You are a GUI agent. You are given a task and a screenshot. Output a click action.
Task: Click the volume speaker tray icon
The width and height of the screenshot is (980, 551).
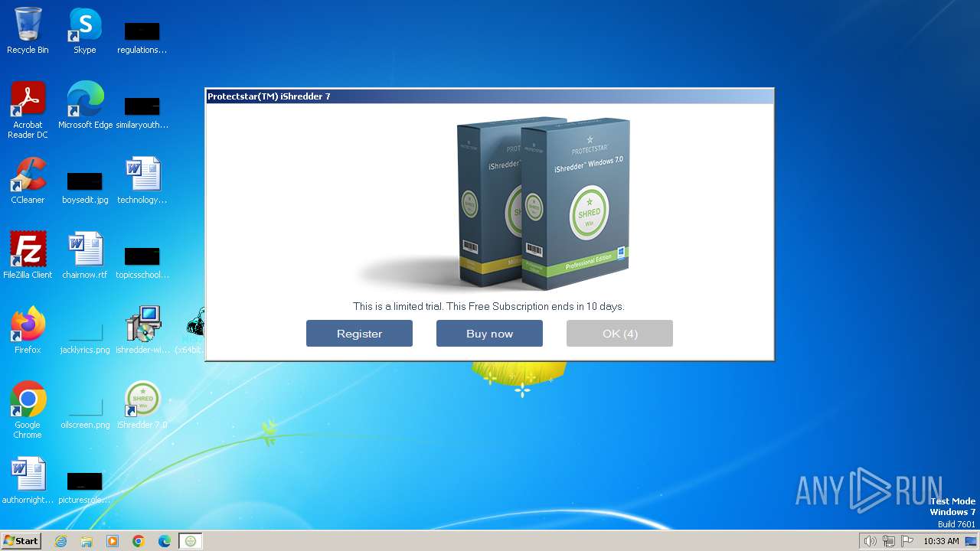pos(870,541)
